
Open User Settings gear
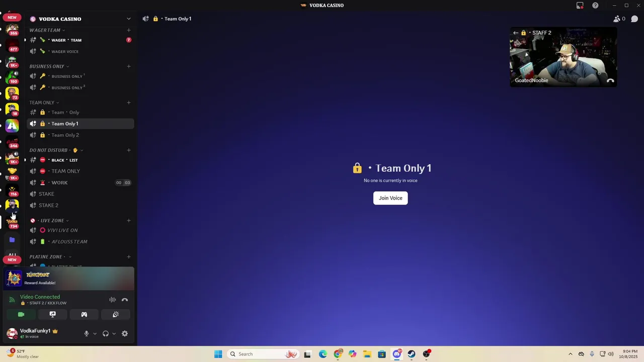(x=125, y=333)
